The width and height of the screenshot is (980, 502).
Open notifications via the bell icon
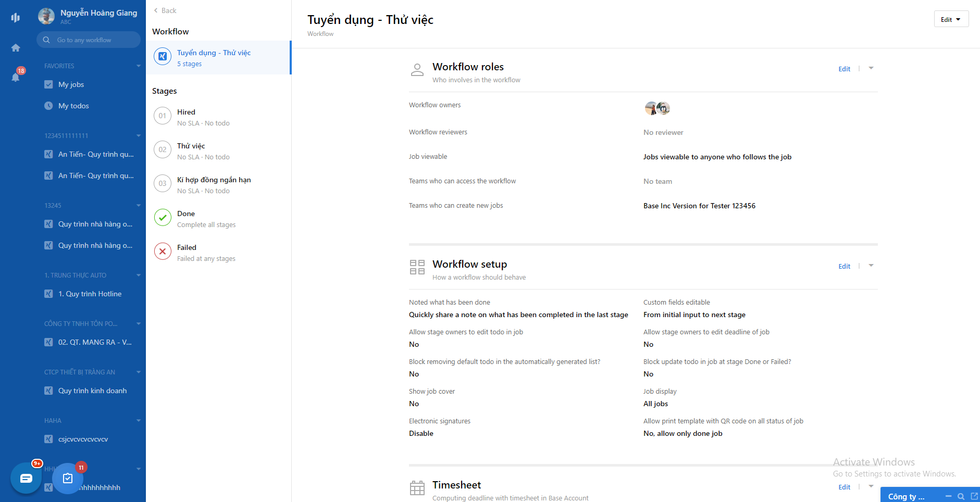15,78
